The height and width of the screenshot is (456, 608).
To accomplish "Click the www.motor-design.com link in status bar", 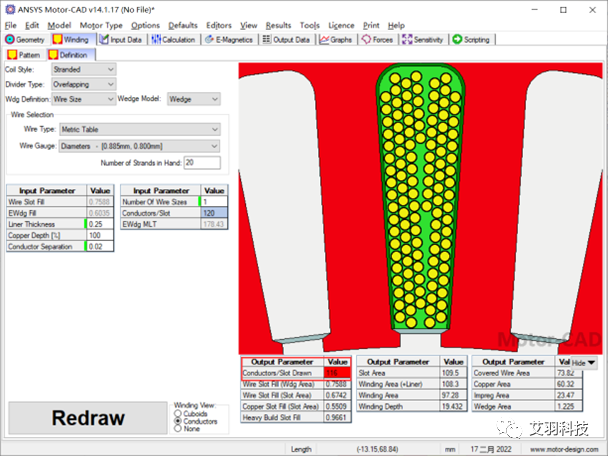I will pos(564,449).
